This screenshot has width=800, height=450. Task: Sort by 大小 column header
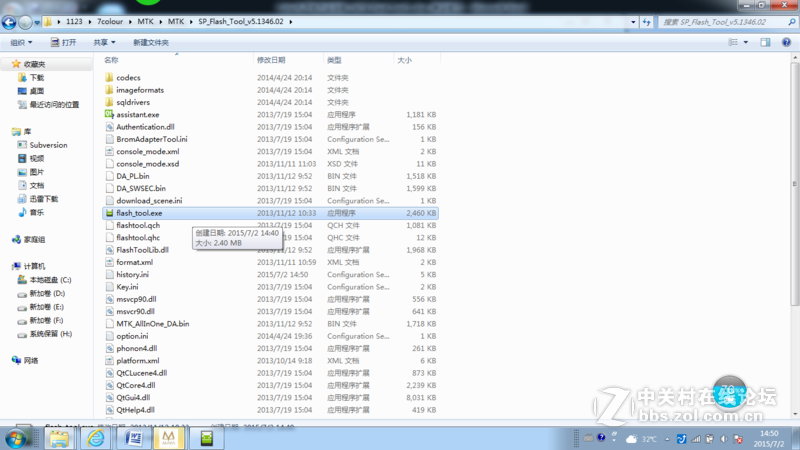(404, 60)
